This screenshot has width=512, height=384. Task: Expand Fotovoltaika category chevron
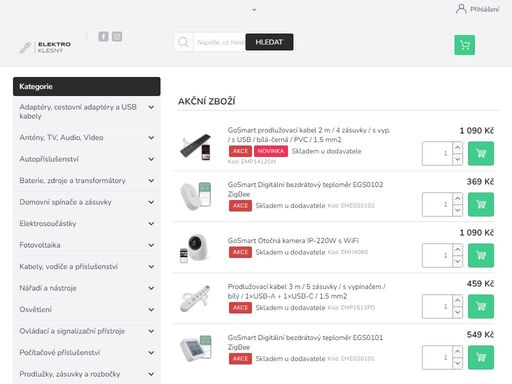pyautogui.click(x=151, y=245)
